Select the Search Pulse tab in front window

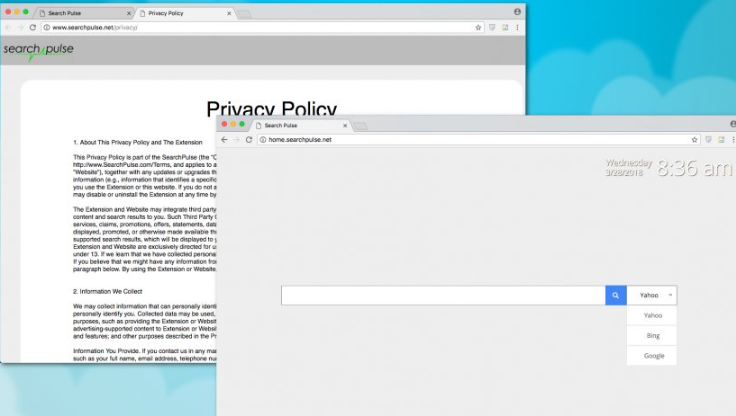[x=300, y=125]
